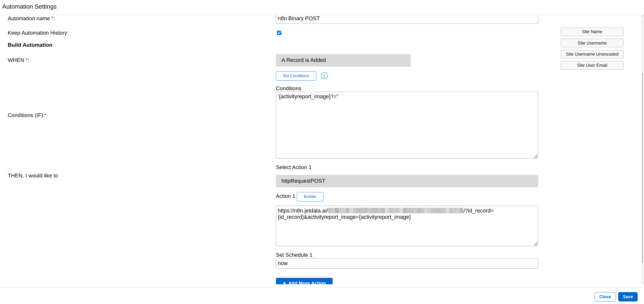Open the WHEN trigger dropdown
The image size is (644, 304).
[x=343, y=60]
